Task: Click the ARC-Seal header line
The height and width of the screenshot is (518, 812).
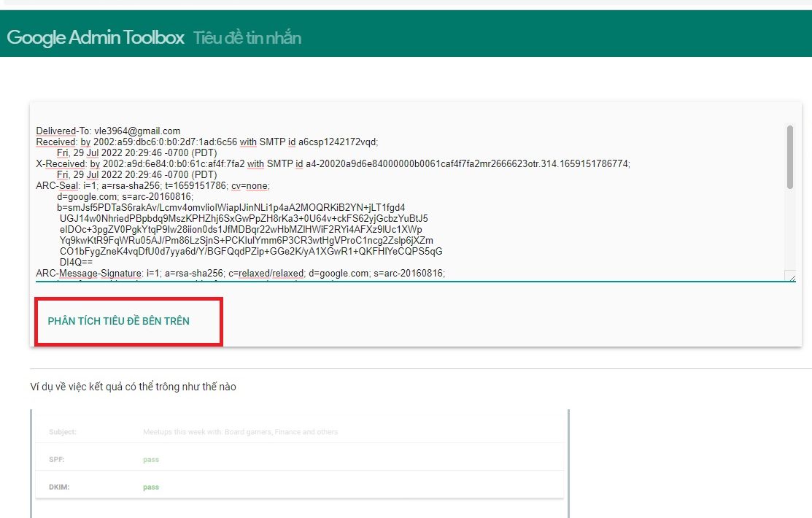Action: [152, 185]
